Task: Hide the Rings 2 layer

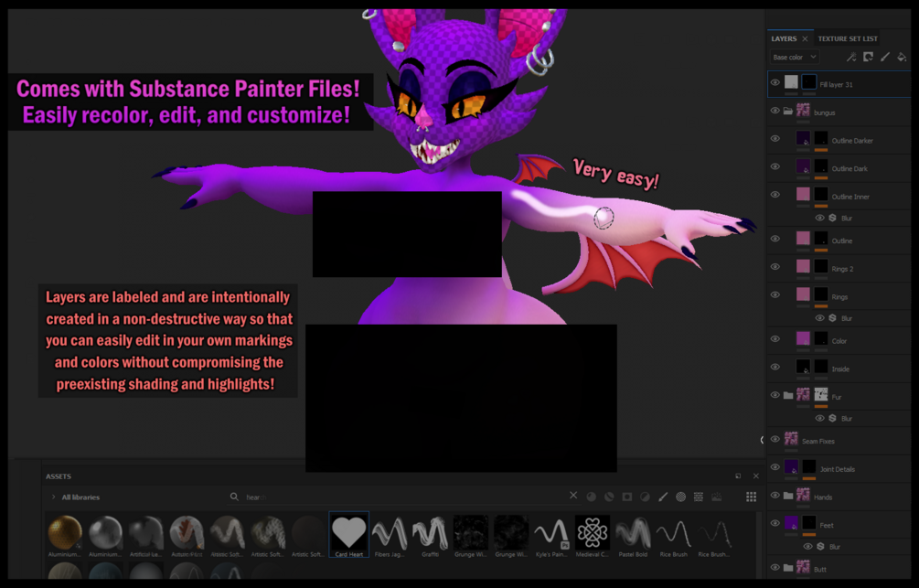Action: tap(775, 267)
